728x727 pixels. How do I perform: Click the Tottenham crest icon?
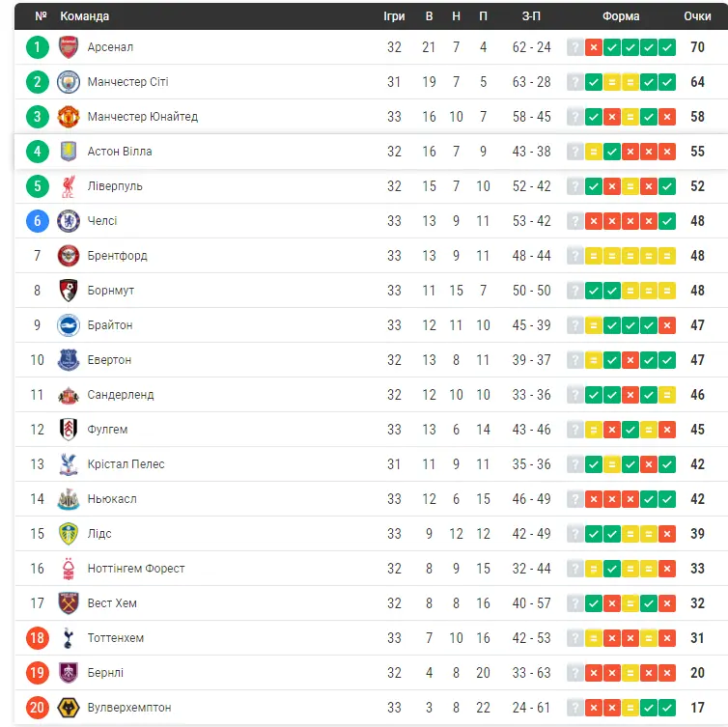pos(68,638)
